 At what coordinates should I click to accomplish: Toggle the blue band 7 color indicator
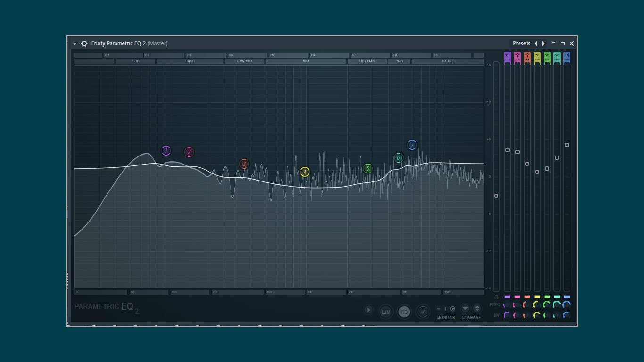567,297
